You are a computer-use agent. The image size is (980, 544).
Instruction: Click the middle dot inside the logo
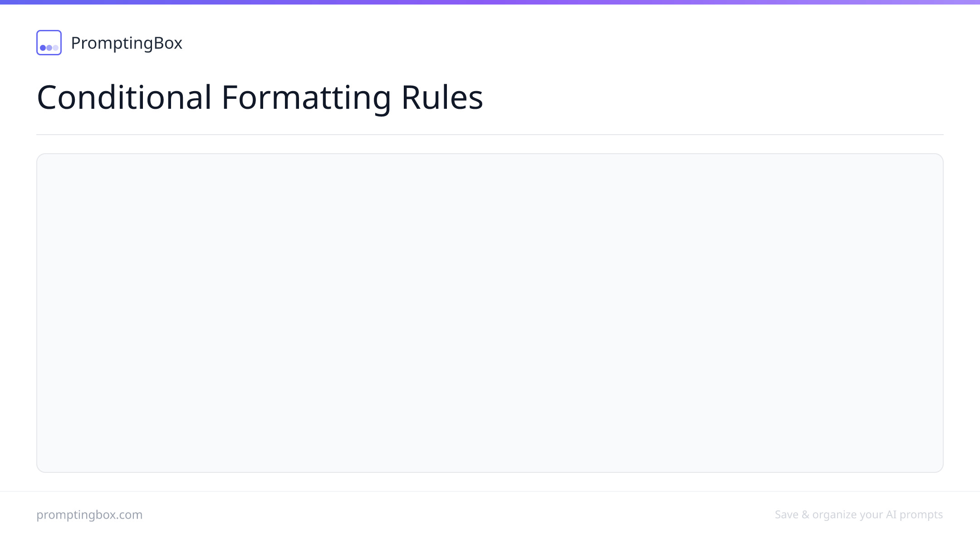49,48
